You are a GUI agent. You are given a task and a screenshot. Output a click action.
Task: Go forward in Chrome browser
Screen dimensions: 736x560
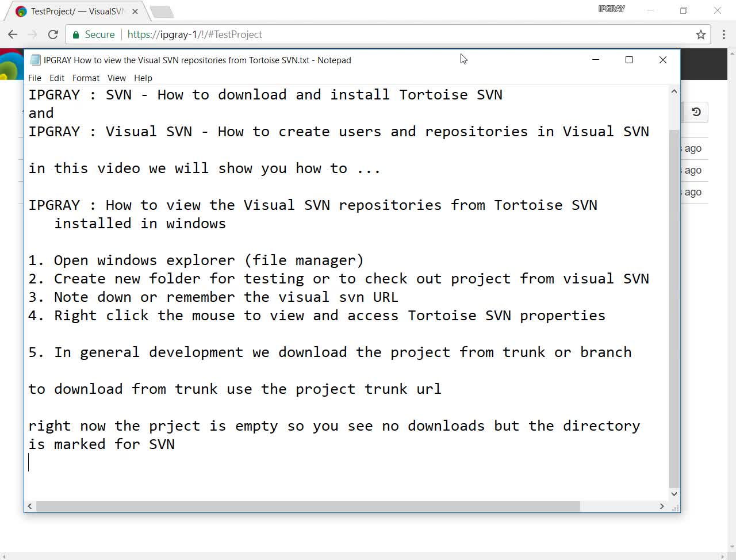pos(33,34)
